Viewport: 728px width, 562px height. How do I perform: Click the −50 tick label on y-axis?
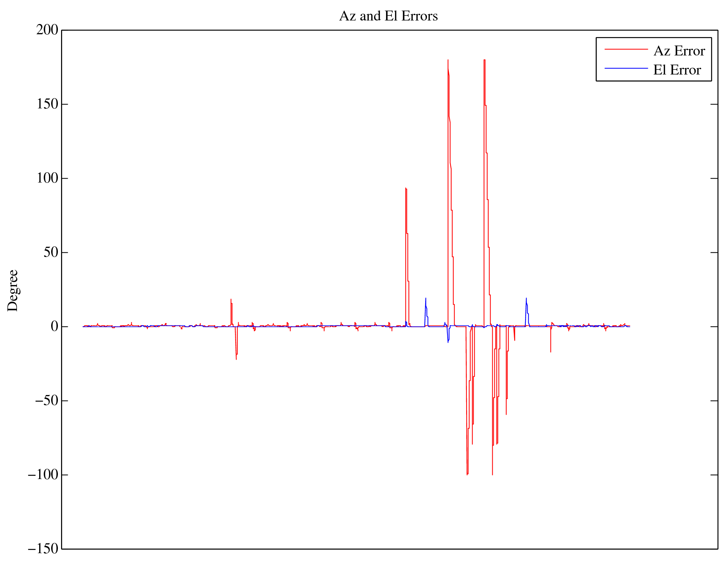coord(46,401)
